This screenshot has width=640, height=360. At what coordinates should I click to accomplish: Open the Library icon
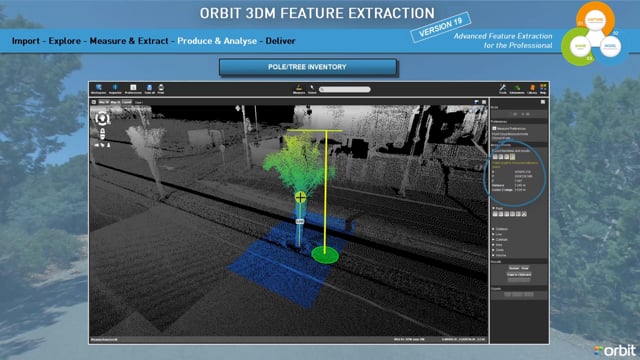(532, 89)
